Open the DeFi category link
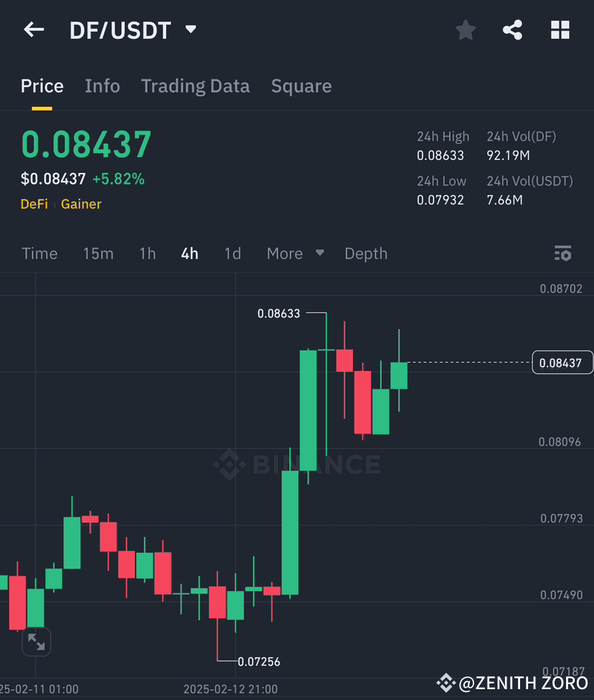Screen dimensions: 594x700 (34, 204)
